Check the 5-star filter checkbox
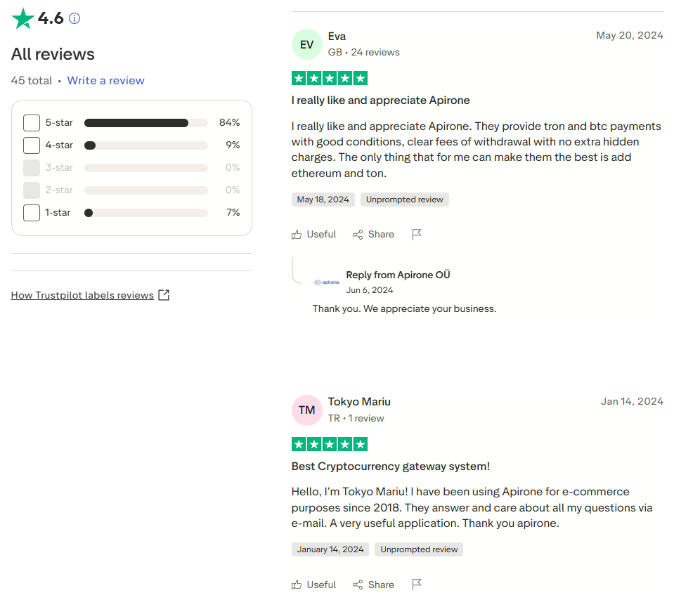This screenshot has height=593, width=700. pyautogui.click(x=32, y=123)
